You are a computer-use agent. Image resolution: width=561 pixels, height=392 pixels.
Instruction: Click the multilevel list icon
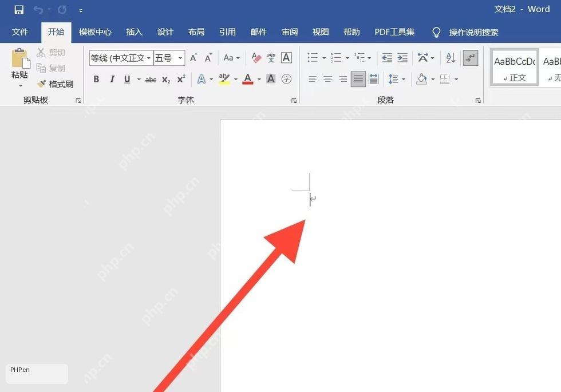[x=359, y=58]
